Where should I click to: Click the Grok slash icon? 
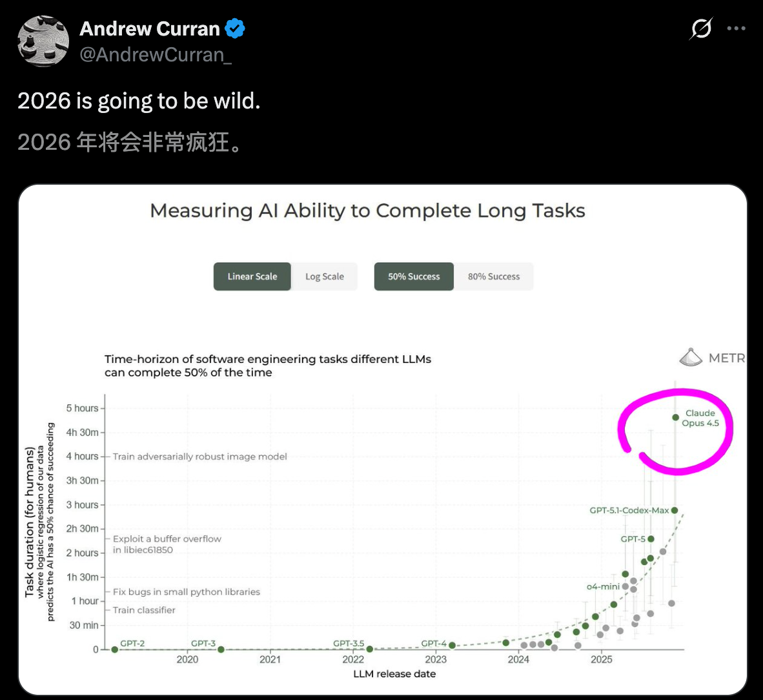tap(701, 28)
